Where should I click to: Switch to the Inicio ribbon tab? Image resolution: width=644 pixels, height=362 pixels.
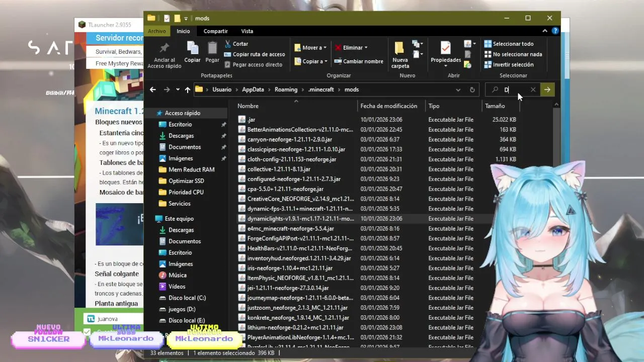coord(183,31)
